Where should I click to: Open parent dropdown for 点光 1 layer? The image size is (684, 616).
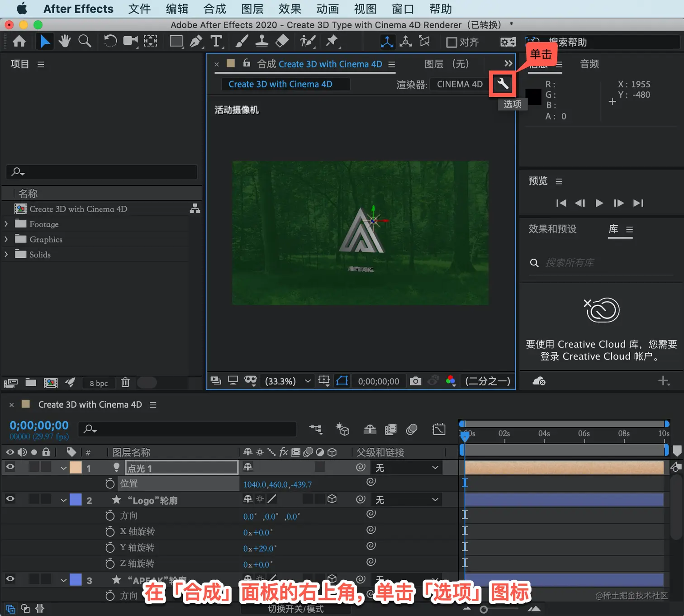click(x=407, y=468)
